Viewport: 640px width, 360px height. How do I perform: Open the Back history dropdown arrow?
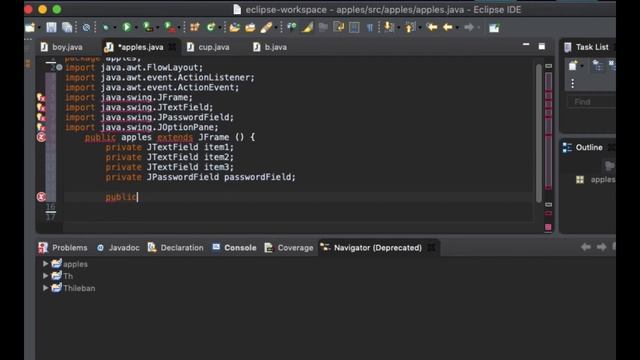457,28
